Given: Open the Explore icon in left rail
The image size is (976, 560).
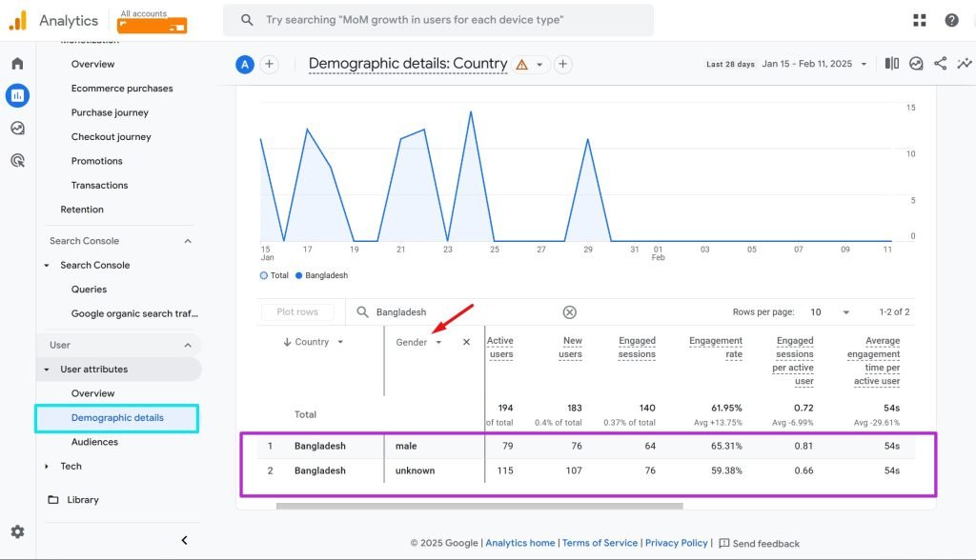Looking at the screenshot, I should [17, 129].
